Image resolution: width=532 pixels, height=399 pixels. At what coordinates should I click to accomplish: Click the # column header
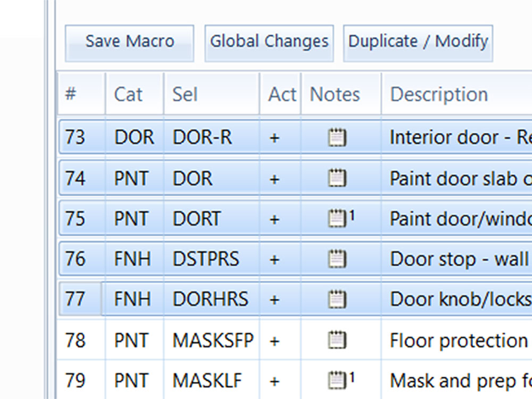pos(70,95)
